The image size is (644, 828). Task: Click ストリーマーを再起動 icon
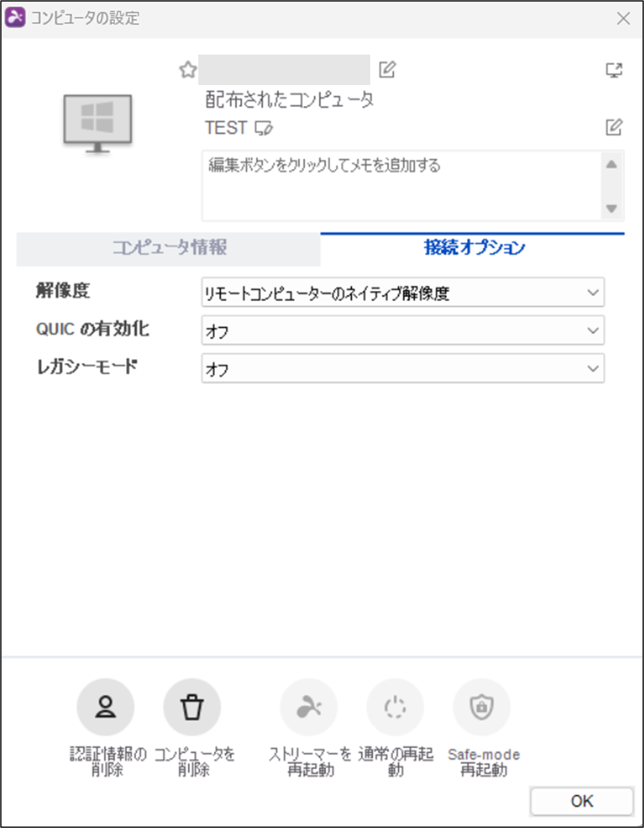(309, 707)
